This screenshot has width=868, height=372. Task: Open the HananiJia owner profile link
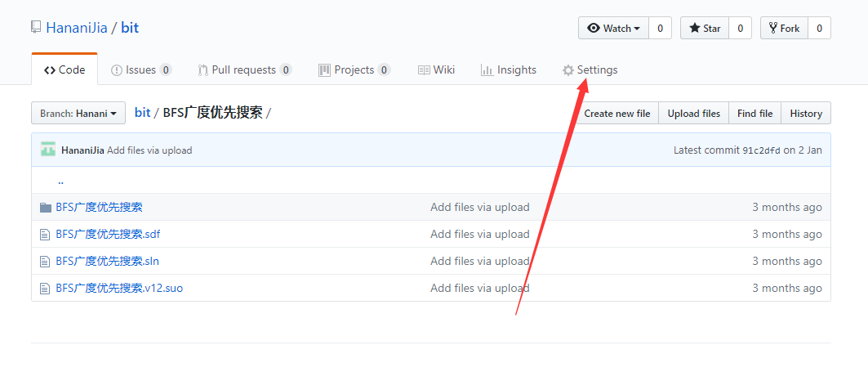tap(77, 28)
